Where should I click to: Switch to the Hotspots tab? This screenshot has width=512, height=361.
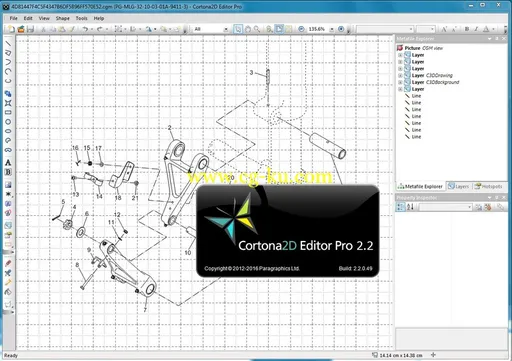(489, 186)
